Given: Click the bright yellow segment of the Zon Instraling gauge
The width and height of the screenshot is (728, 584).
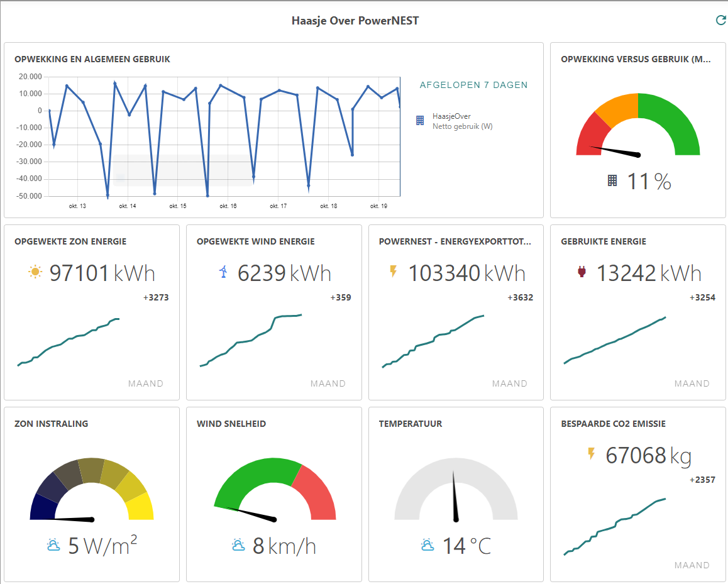Looking at the screenshot, I should point(141,507).
